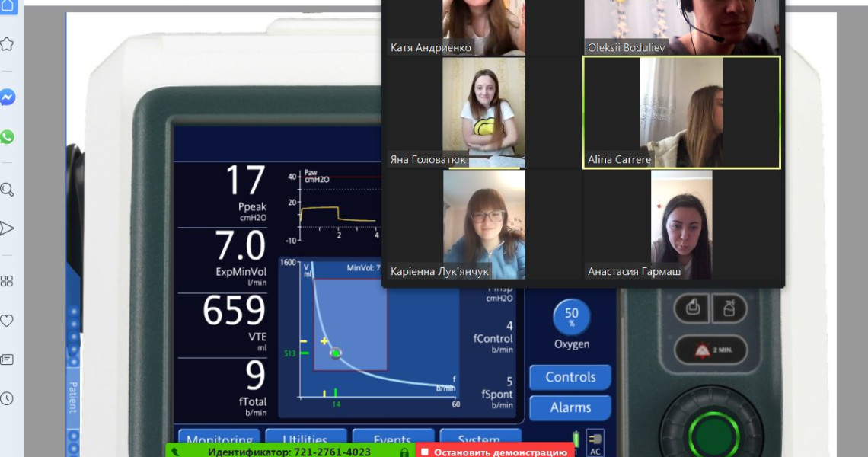
Task: Open search magnifier in browser sidebar
Action: (x=7, y=190)
